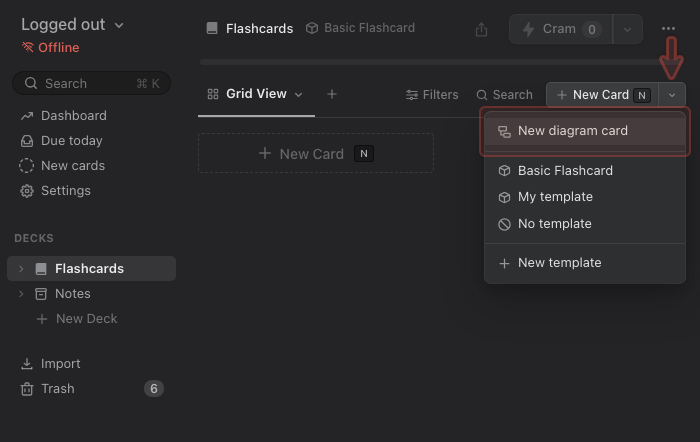Click the Filters button

click(432, 95)
